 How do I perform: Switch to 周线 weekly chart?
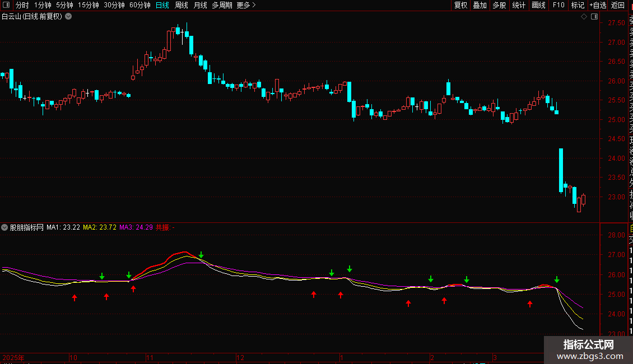tap(181, 5)
